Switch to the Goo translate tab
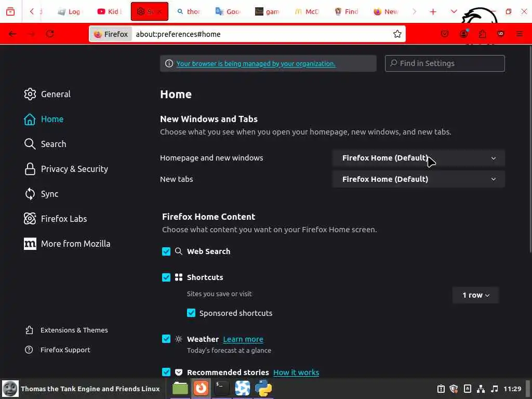The height and width of the screenshot is (399, 532). 228,12
